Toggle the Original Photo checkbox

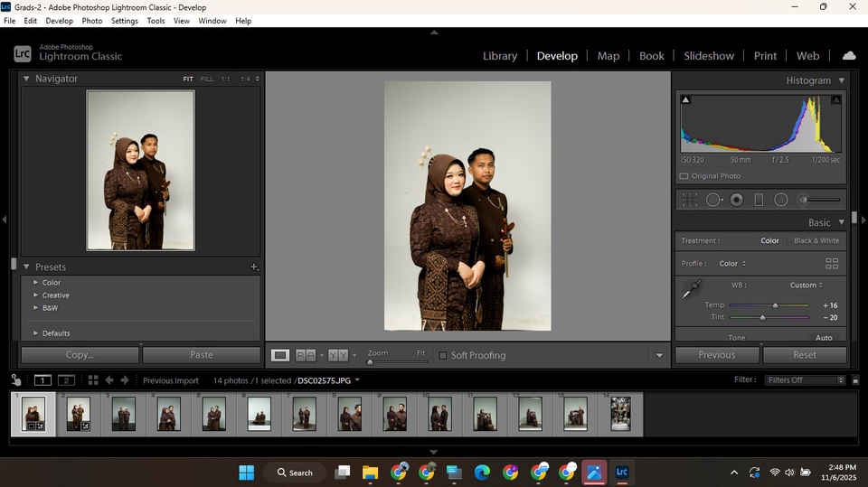tap(684, 176)
